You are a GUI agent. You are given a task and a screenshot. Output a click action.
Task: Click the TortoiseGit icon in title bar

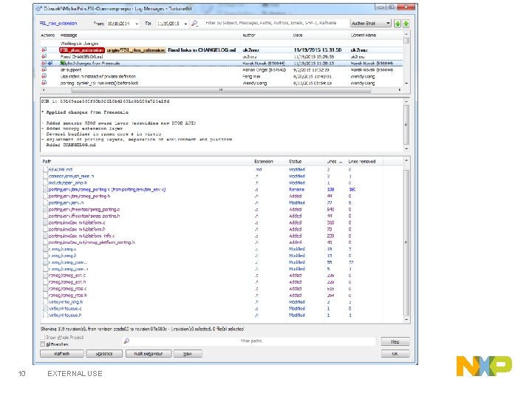[39, 8]
